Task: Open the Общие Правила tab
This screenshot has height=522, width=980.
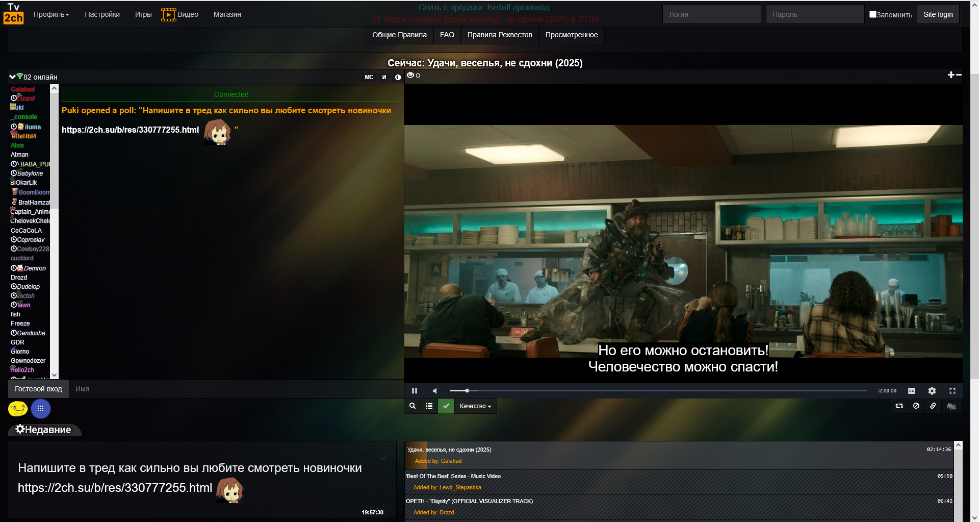Action: (x=399, y=35)
